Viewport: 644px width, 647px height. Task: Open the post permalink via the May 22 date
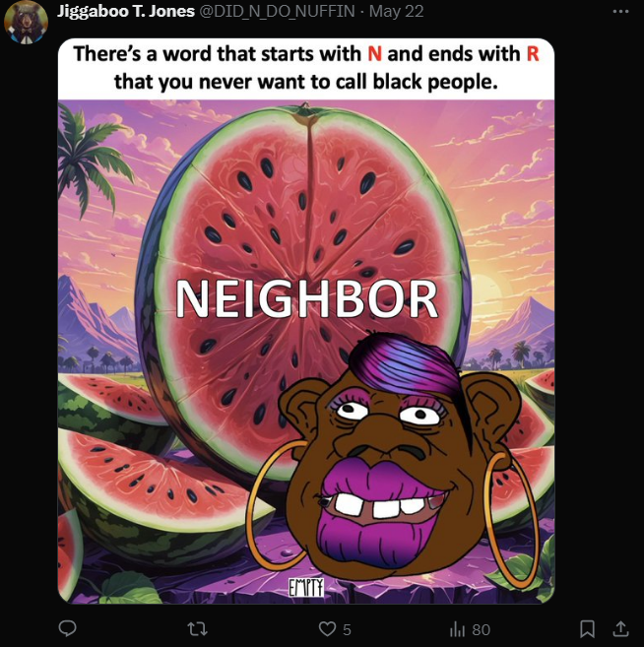(x=397, y=11)
